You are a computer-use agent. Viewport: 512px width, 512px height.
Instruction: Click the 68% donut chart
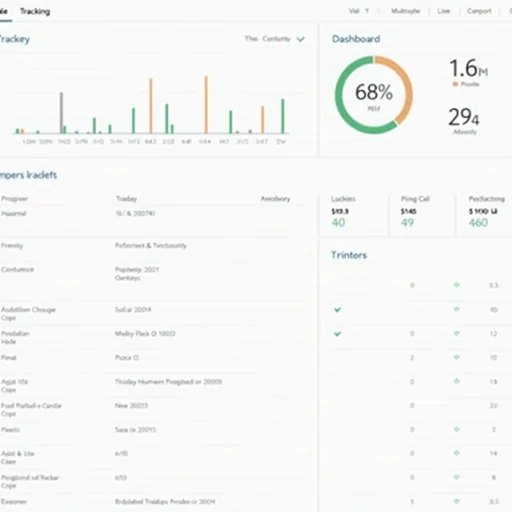pos(374,95)
